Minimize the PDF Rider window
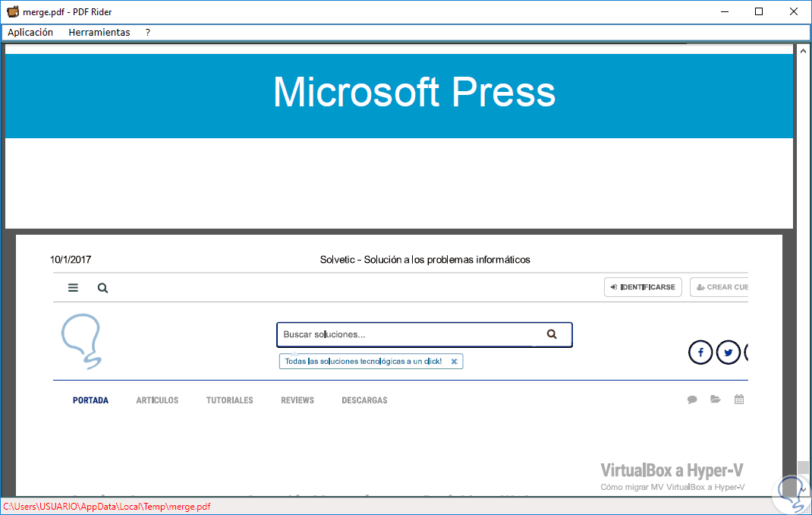This screenshot has height=515, width=812. point(725,11)
